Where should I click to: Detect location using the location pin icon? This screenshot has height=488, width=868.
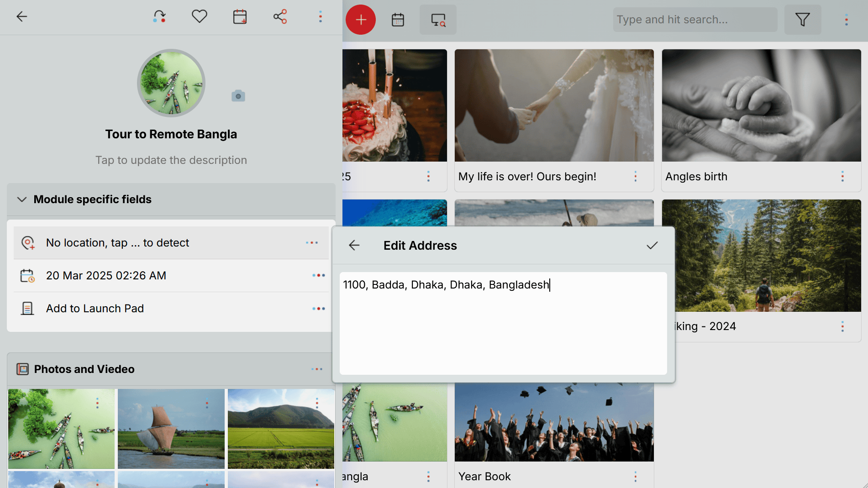(28, 242)
